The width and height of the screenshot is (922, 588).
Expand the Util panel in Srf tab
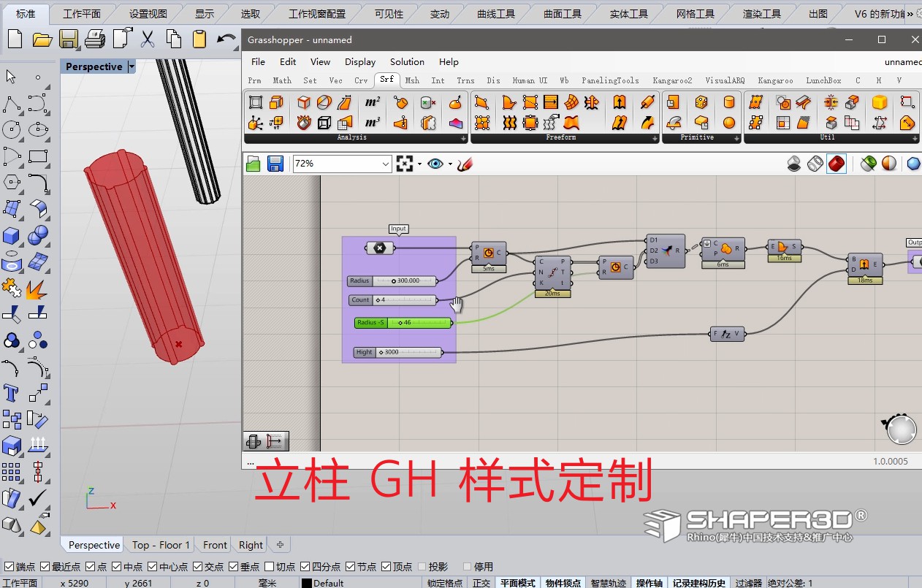pos(913,138)
